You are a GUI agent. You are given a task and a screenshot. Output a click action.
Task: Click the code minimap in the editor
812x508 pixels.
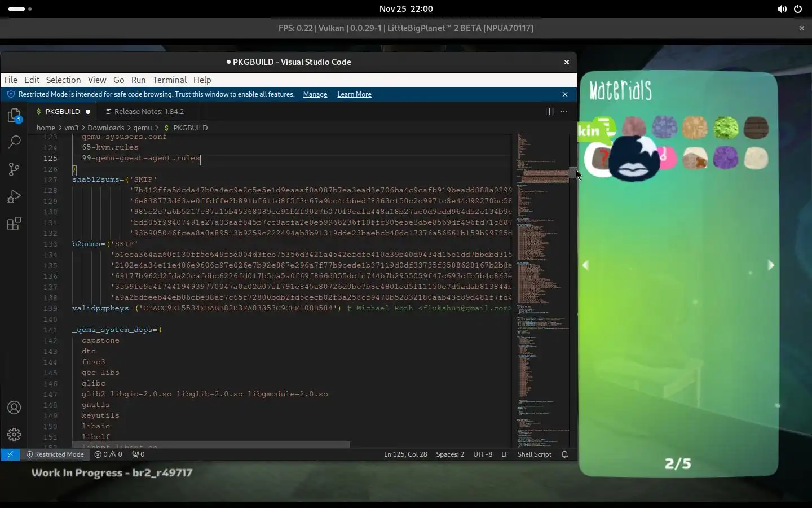pyautogui.click(x=542, y=291)
